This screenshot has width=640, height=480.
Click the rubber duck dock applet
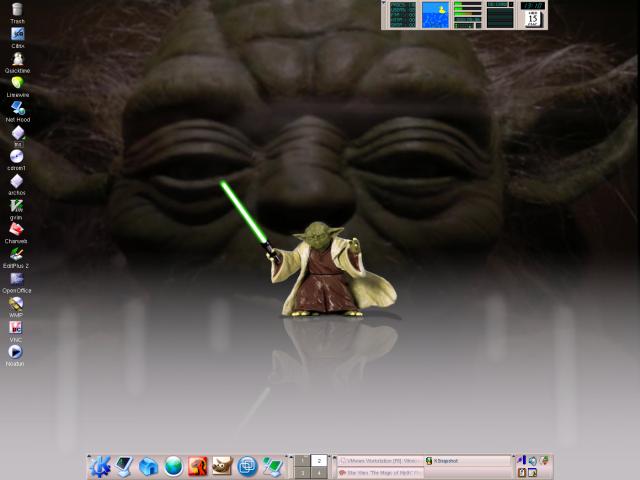click(435, 15)
